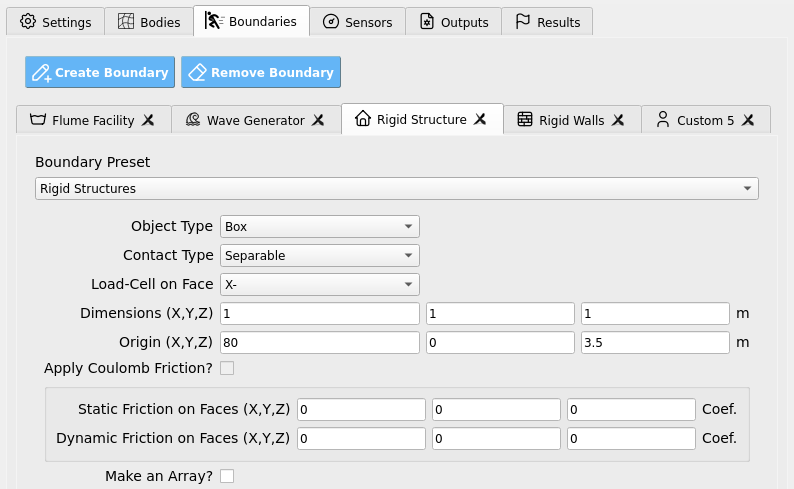Close the Custom 5 boundary tab
This screenshot has height=489, width=794.
tap(748, 120)
